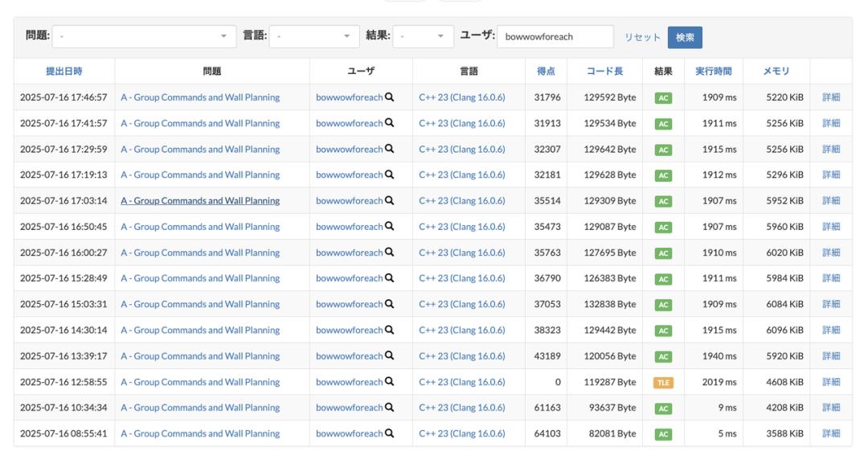The width and height of the screenshot is (868, 456).
Task: Open bowwowforeach user link in 17:46:57 row
Action: [350, 97]
